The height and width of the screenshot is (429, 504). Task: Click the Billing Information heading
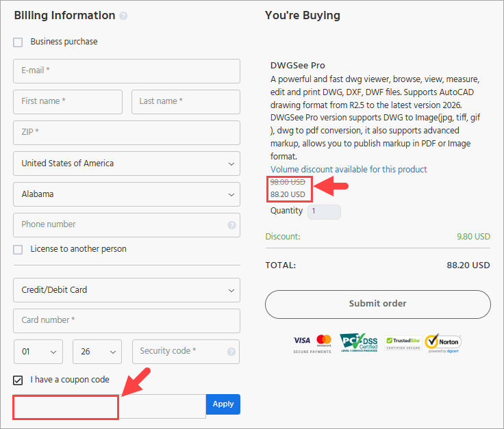coord(64,16)
